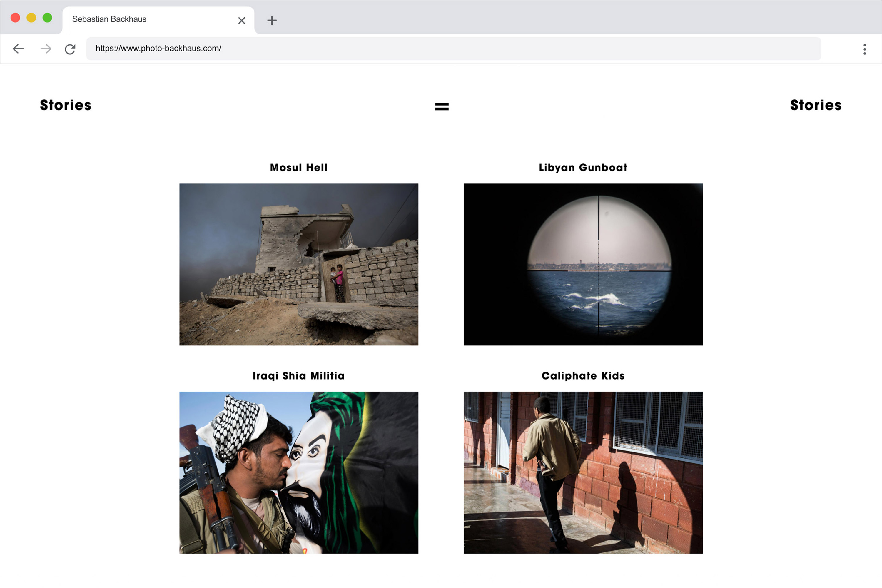View the Libyan Gunboat scope photo

coord(583,264)
